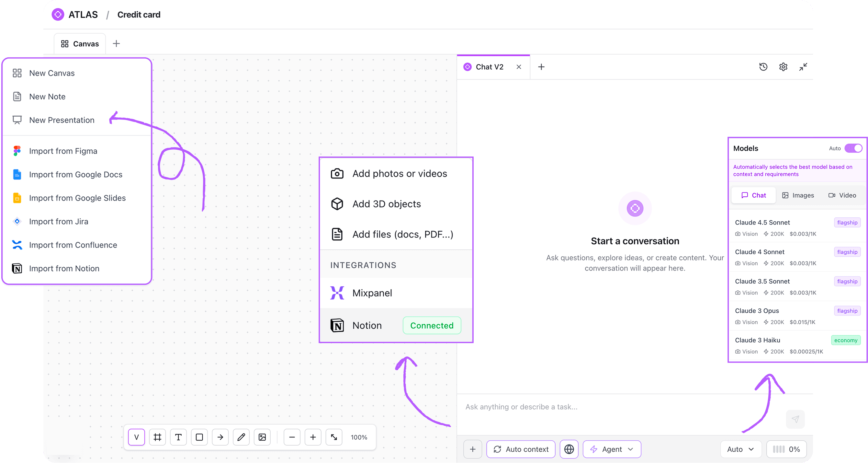Select the Image insert tool
The height and width of the screenshot is (463, 868).
[x=262, y=437]
